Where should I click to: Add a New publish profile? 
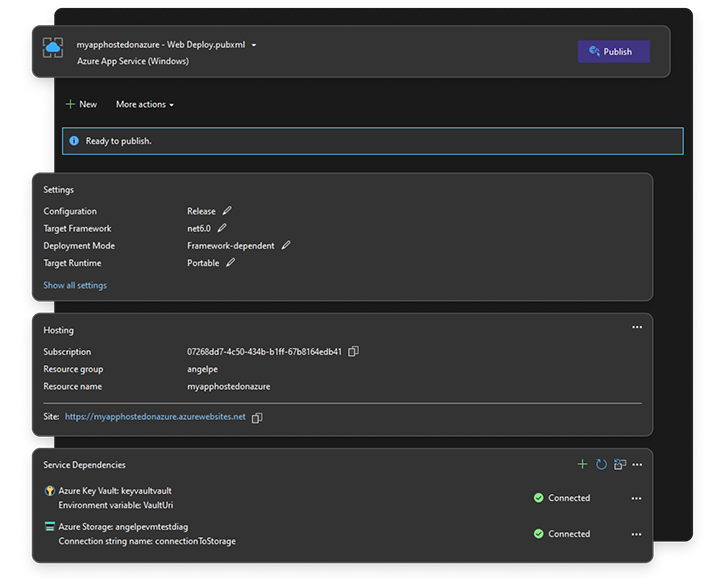[81, 104]
